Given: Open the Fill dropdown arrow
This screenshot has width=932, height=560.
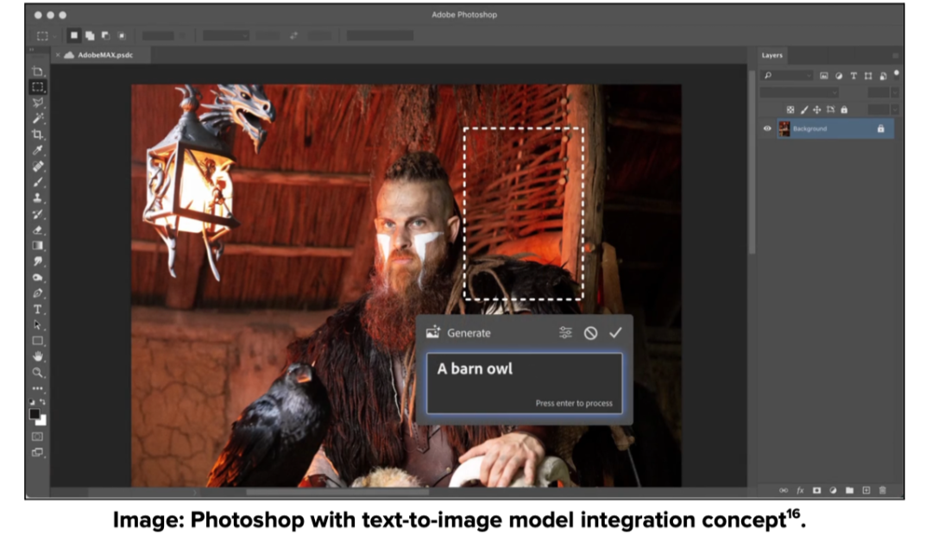Looking at the screenshot, I should 895,110.
